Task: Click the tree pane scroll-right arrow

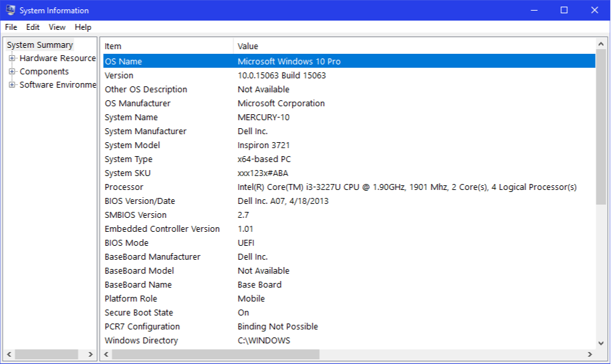Action: 90,354
